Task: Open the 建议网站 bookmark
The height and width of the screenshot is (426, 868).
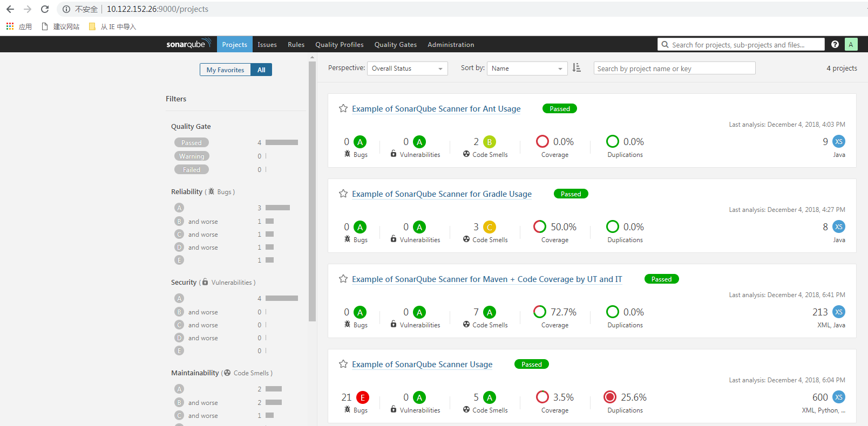Action: [60, 26]
